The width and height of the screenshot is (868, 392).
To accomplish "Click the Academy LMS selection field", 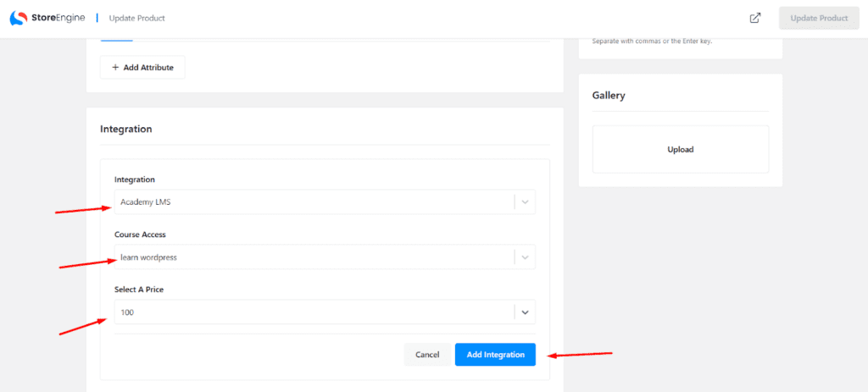I will [314, 202].
